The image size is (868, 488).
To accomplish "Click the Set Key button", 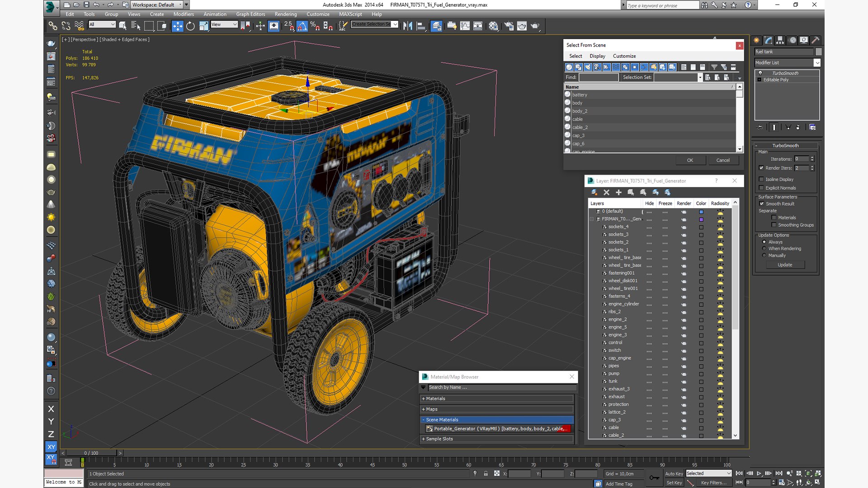I will (674, 483).
